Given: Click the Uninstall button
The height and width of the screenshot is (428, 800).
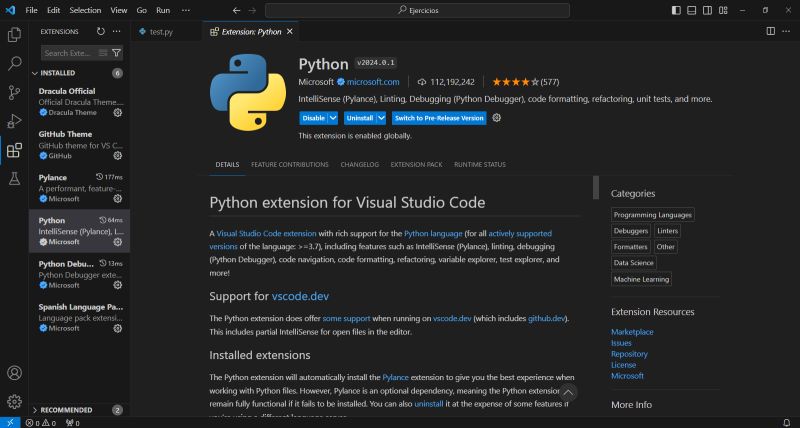Looking at the screenshot, I should 360,118.
